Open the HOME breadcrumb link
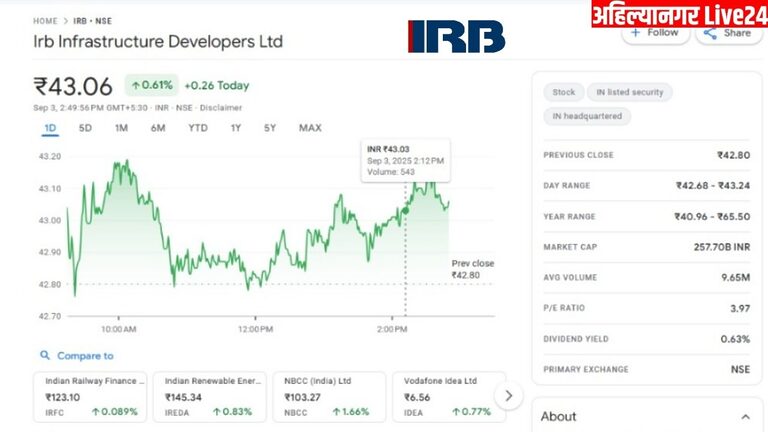The height and width of the screenshot is (432, 768). [45, 20]
